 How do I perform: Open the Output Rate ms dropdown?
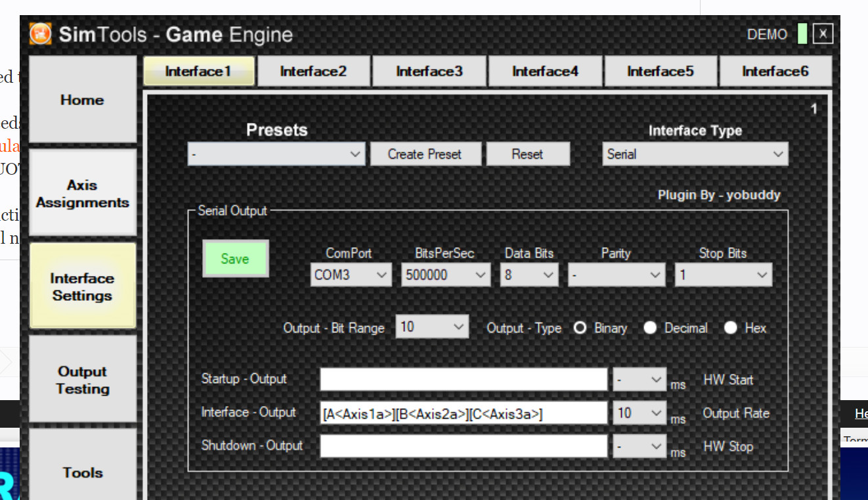click(640, 413)
